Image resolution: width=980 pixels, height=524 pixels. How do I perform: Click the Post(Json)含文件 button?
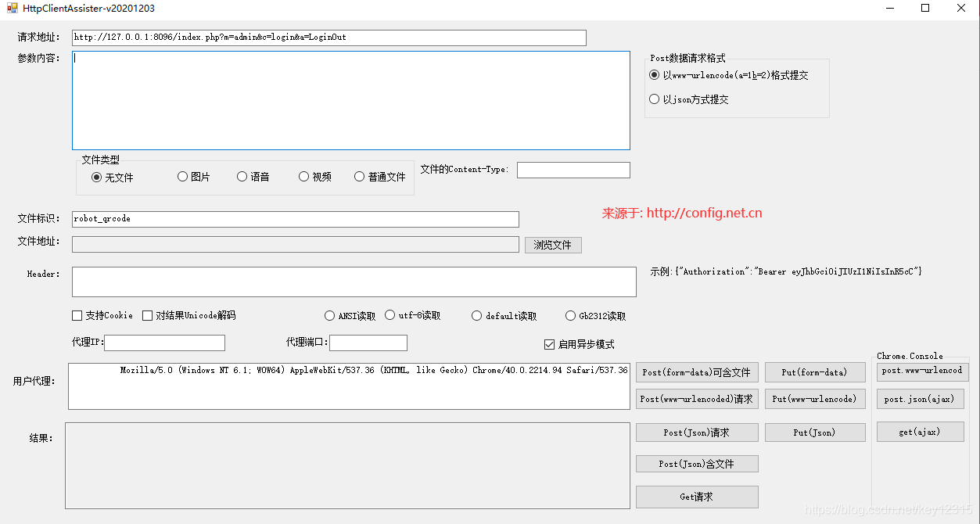pyautogui.click(x=697, y=463)
